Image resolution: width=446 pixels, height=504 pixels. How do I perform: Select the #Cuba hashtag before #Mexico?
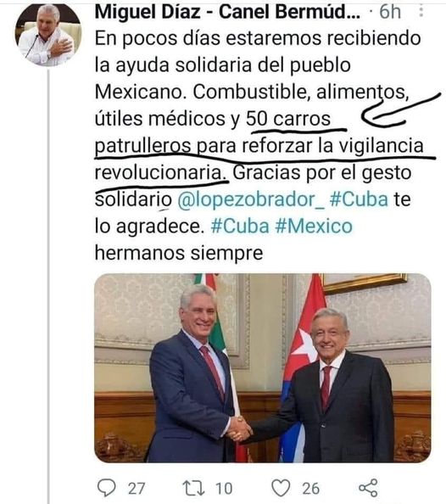tap(240, 226)
